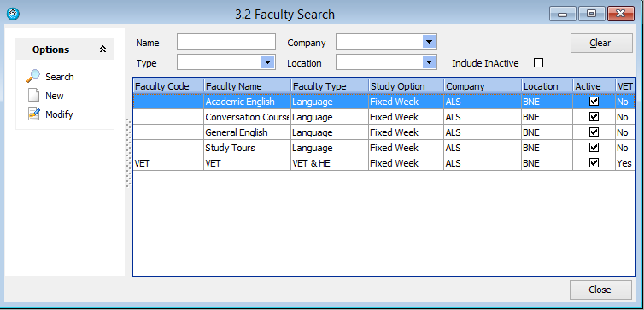Click the Close button at bottom

[600, 290]
